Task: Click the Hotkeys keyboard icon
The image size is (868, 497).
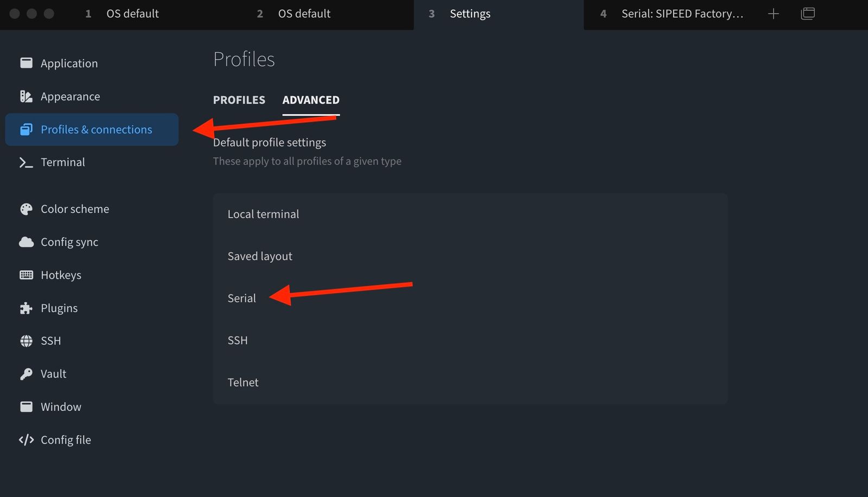Action: (26, 275)
